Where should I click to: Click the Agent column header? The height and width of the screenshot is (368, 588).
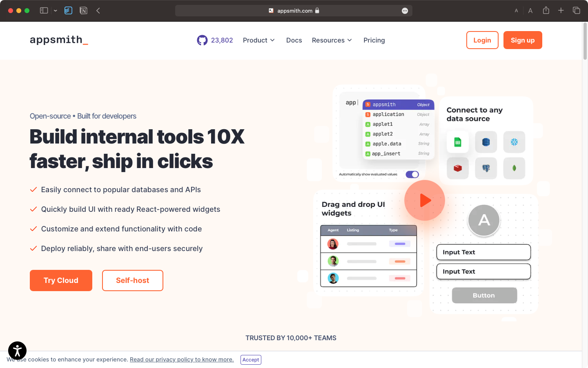click(x=333, y=230)
